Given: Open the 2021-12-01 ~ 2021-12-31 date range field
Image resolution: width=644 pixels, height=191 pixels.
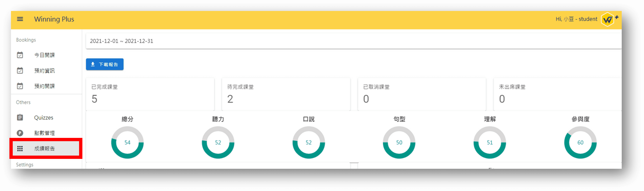Looking at the screenshot, I should 354,41.
